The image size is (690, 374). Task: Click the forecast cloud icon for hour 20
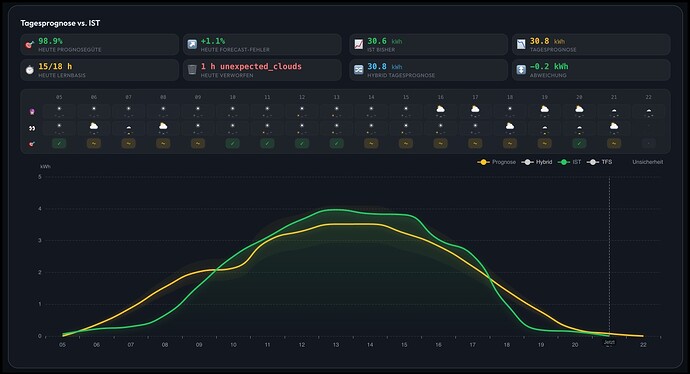click(579, 110)
